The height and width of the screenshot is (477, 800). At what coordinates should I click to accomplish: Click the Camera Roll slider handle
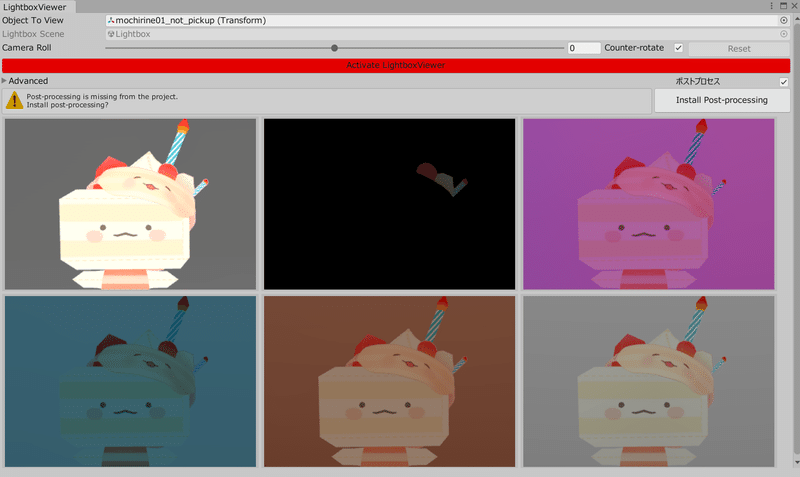click(x=334, y=48)
